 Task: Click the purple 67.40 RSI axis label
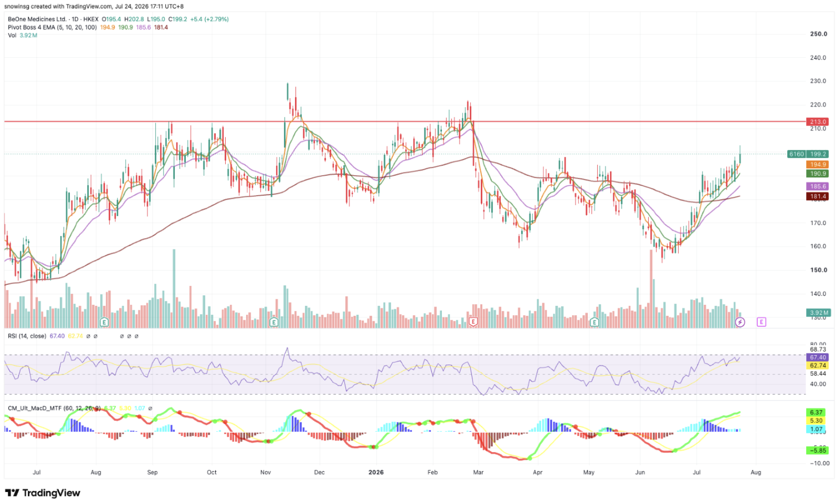click(x=818, y=358)
